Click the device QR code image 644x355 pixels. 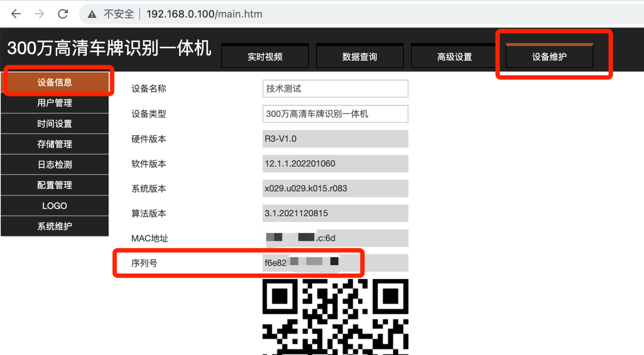(x=335, y=317)
